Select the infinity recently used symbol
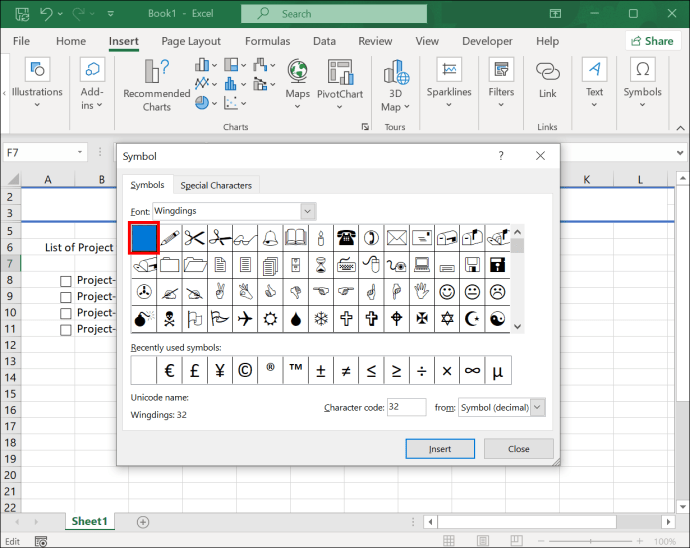The width and height of the screenshot is (690, 548). [472, 371]
